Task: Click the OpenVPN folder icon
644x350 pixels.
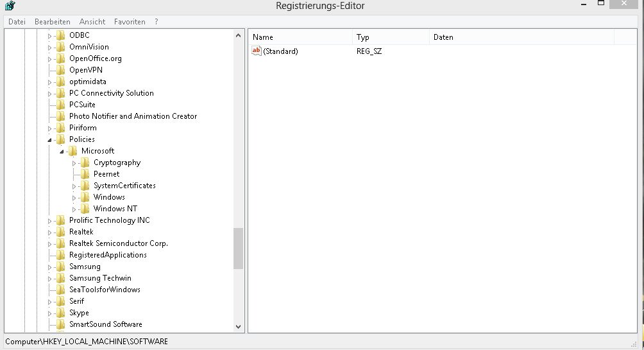Action: tap(61, 70)
